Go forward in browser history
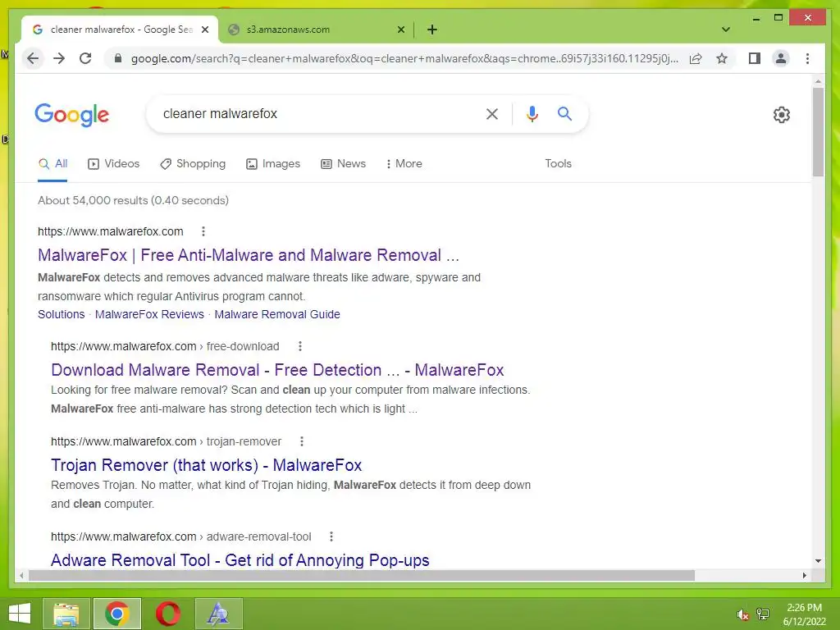The image size is (840, 630). (x=59, y=58)
